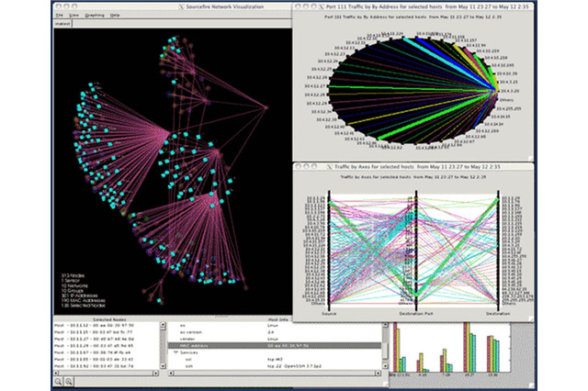Screen dimensions: 588x391
Task: Open the Help menu
Action: (115, 16)
